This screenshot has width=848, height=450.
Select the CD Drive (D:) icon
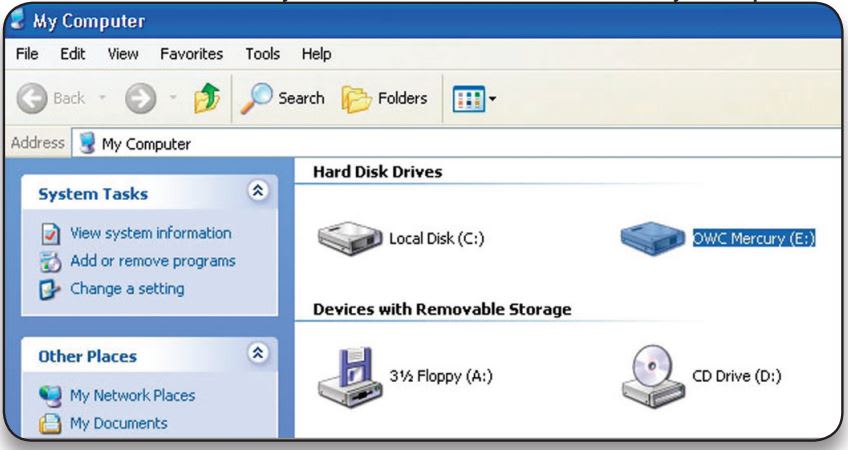(653, 376)
